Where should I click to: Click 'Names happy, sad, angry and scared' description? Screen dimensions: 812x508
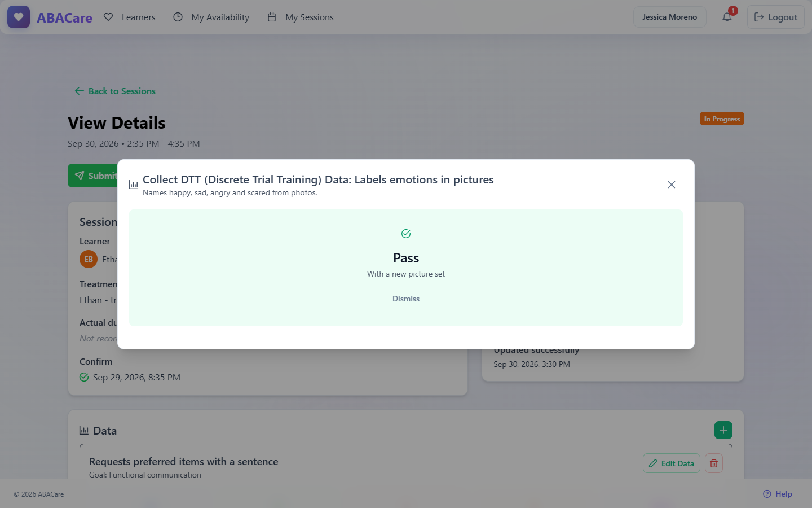(230, 193)
